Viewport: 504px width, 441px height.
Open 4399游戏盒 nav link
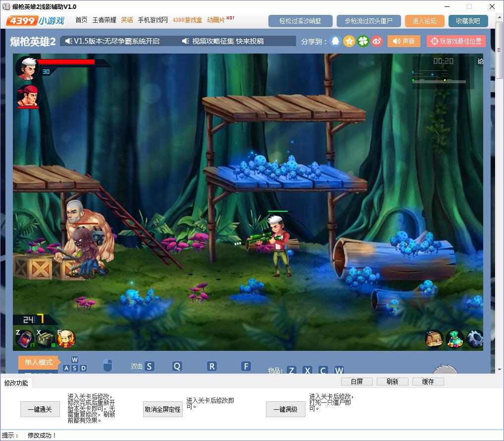tap(188, 20)
